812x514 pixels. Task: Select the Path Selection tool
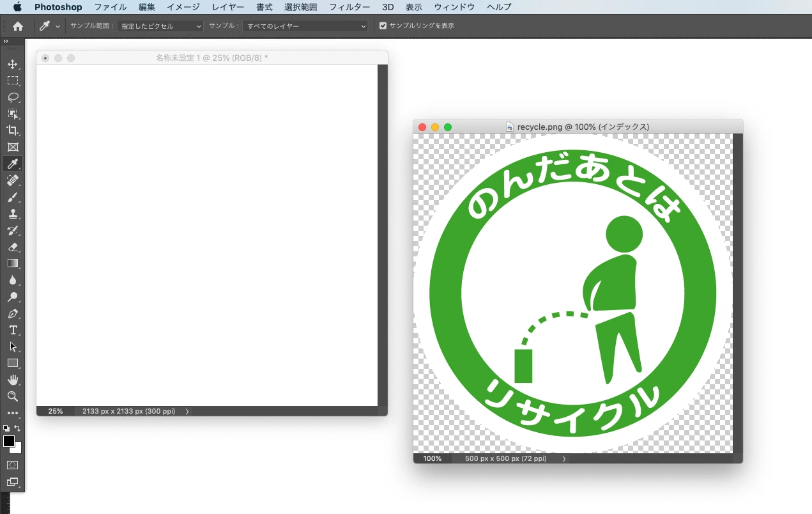click(x=13, y=347)
